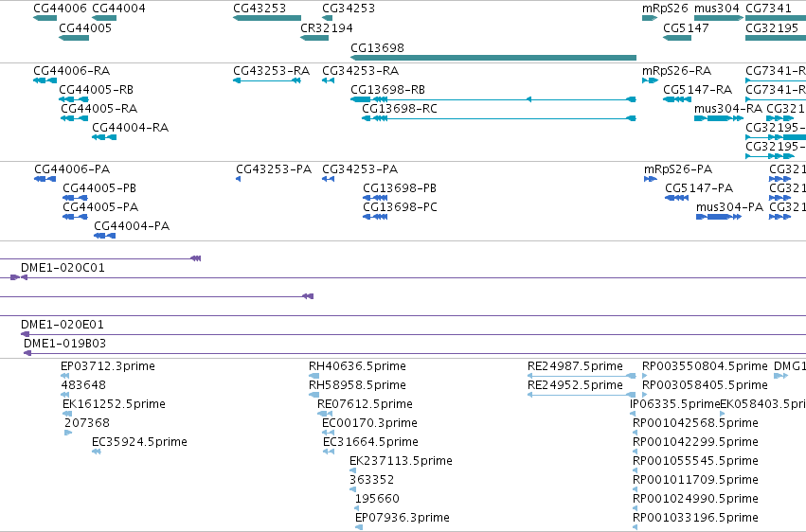Click the mus304-RA transcript label

tap(728, 108)
